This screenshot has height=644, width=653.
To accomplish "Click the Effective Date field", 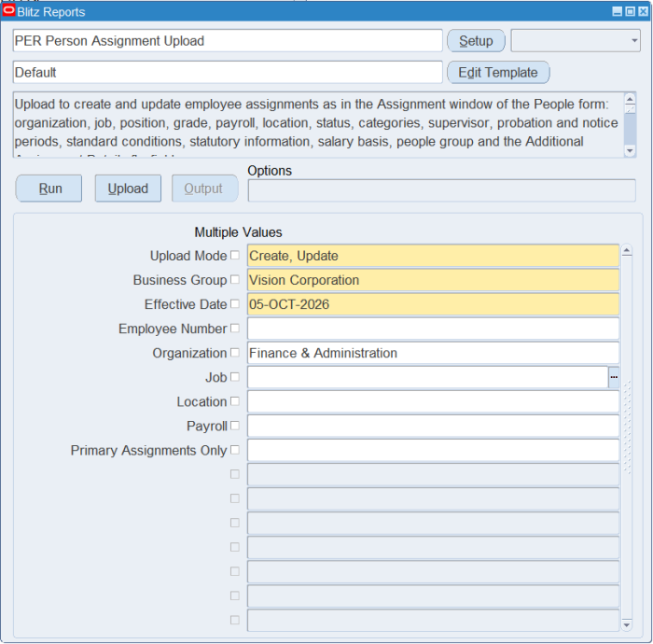I will tap(433, 304).
